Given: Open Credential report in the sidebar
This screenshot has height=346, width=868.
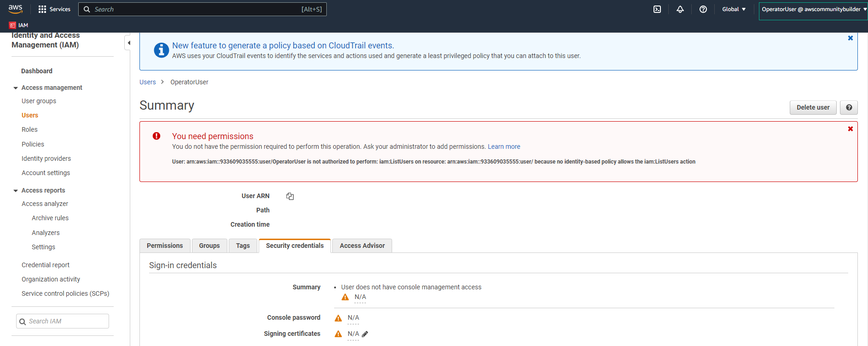Looking at the screenshot, I should [x=46, y=265].
